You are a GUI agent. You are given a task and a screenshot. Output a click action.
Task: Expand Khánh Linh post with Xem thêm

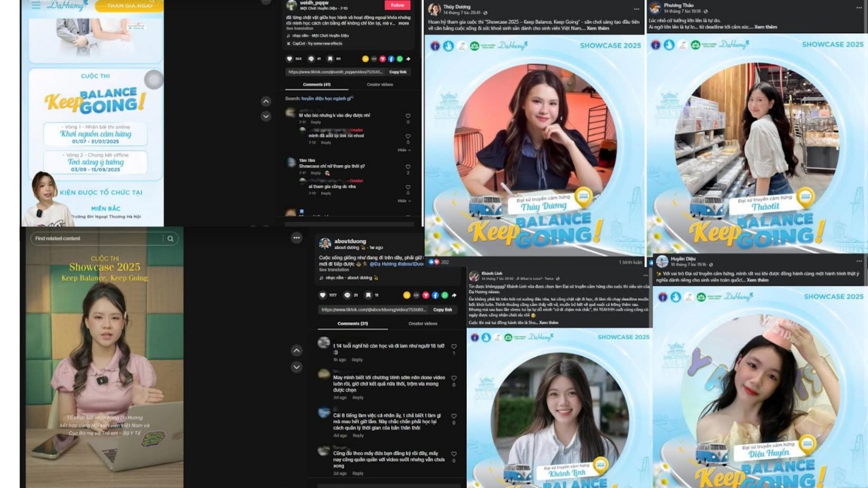click(548, 323)
